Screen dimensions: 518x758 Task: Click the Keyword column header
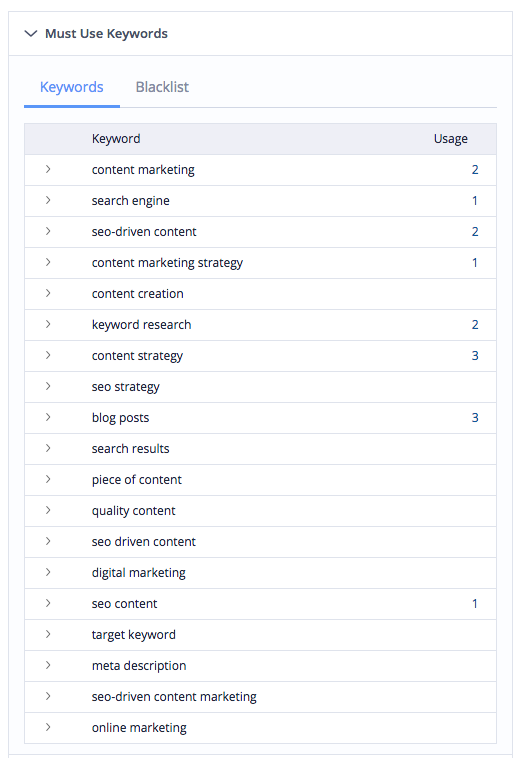[116, 139]
